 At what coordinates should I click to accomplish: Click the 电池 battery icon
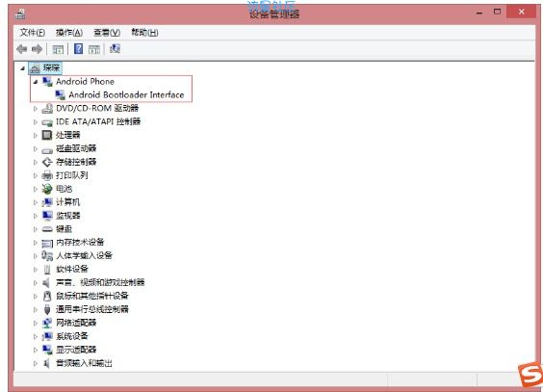coord(47,189)
